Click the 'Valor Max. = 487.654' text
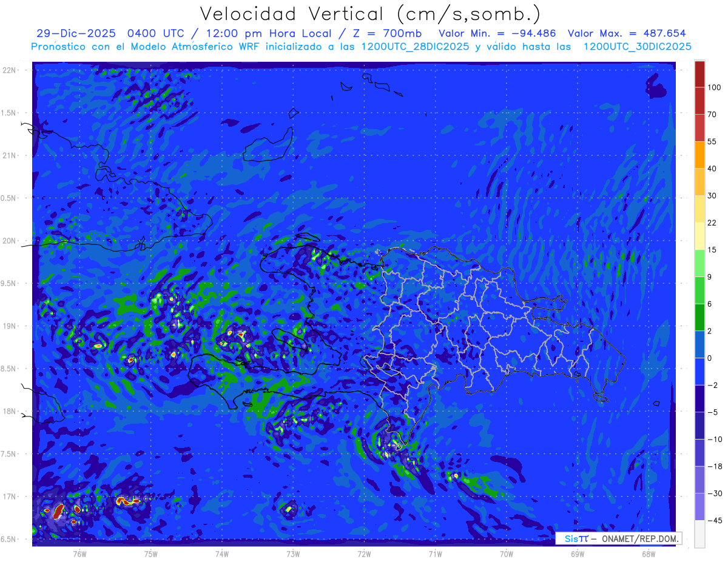 tap(627, 33)
